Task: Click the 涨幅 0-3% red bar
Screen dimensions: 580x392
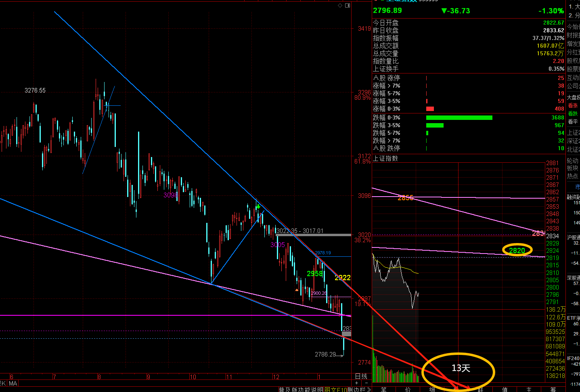Action: point(430,109)
